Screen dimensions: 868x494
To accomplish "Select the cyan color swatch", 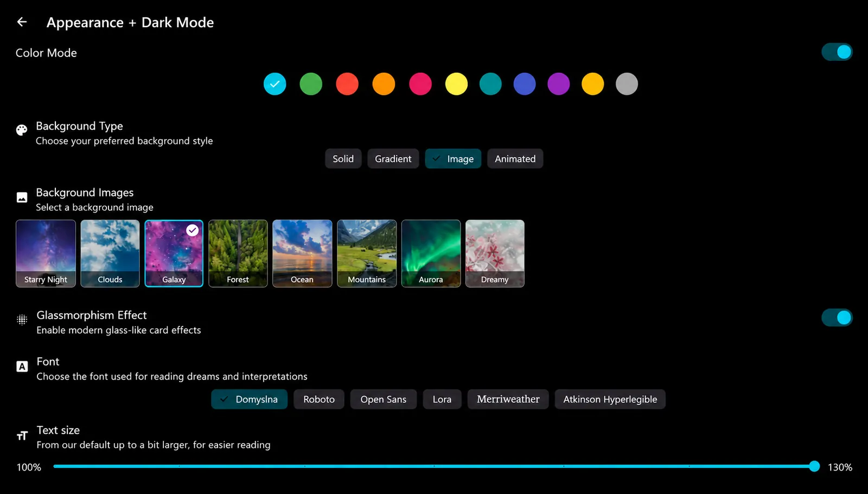I will (275, 84).
